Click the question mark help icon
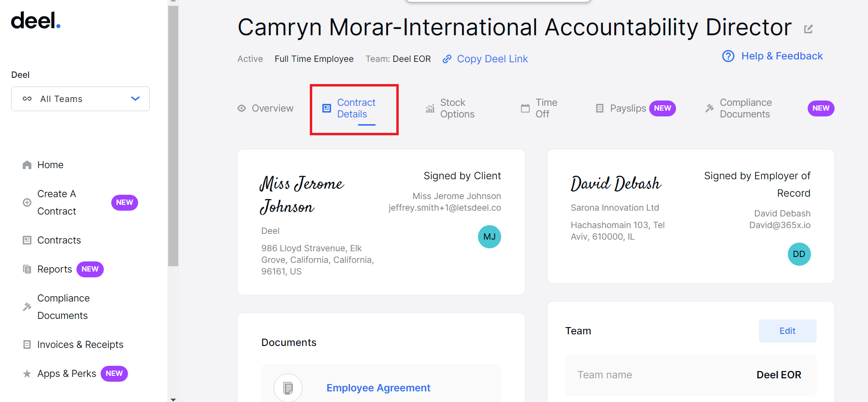 click(x=728, y=56)
